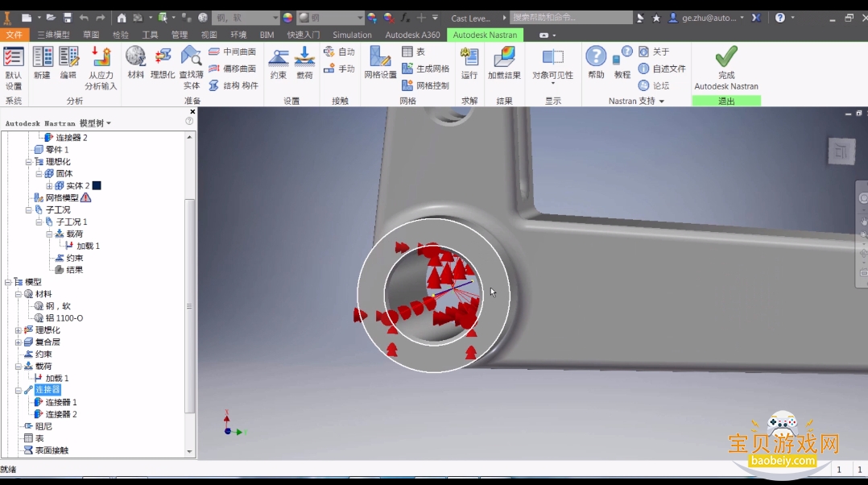
Task: Open 从应力分析输入 import tool
Action: coord(101,68)
